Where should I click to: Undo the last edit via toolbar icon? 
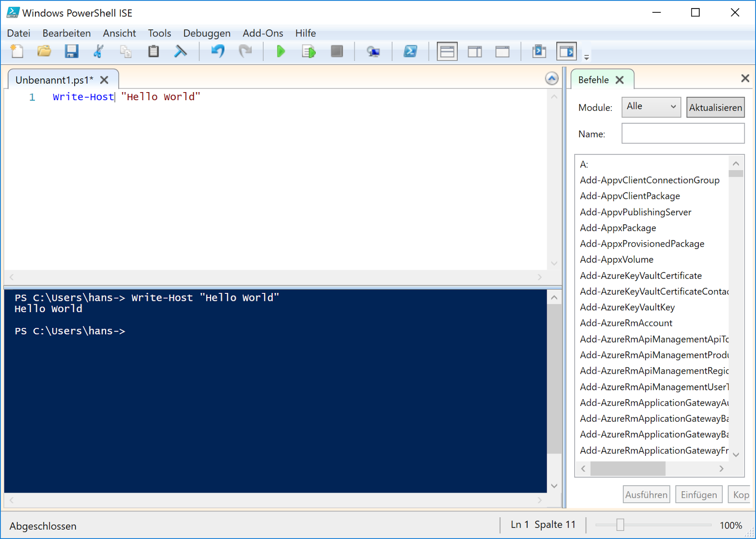217,51
